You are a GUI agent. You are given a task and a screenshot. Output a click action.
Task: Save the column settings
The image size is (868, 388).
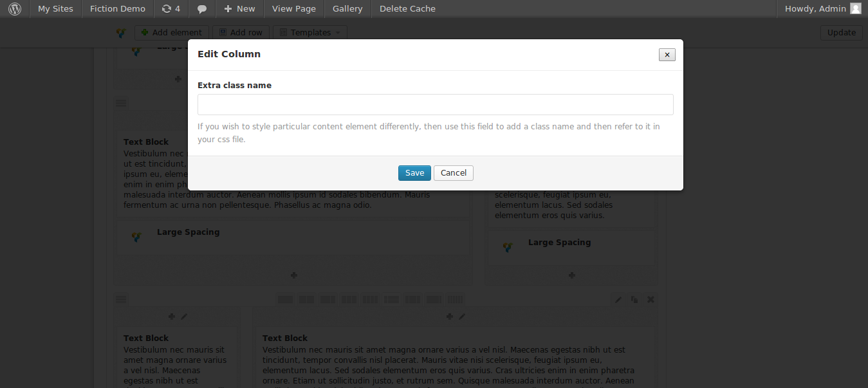tap(414, 173)
